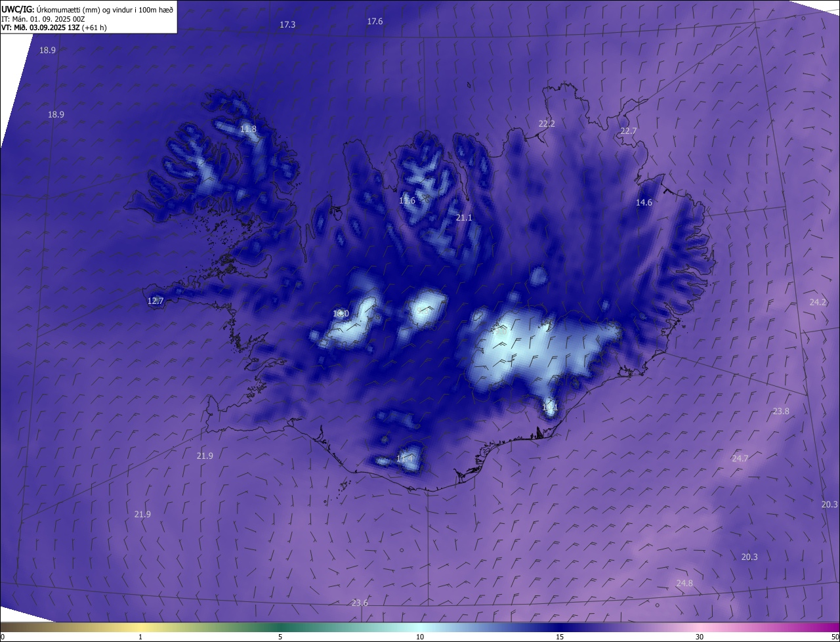Click the 23.6 value label
The width and height of the screenshot is (840, 642).
click(360, 603)
